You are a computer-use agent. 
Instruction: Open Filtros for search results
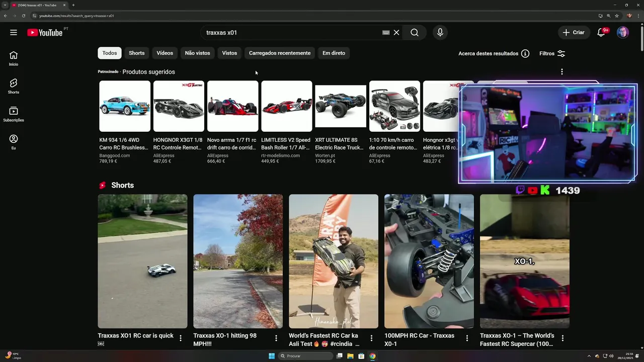click(x=552, y=53)
